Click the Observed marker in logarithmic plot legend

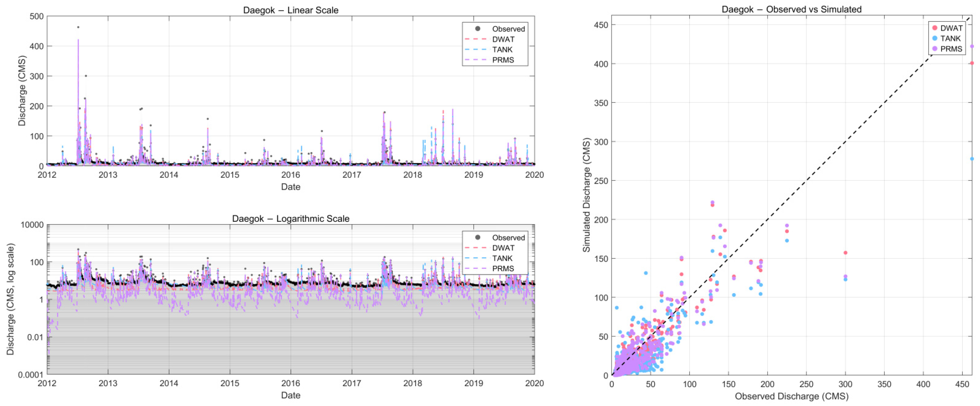coord(477,238)
